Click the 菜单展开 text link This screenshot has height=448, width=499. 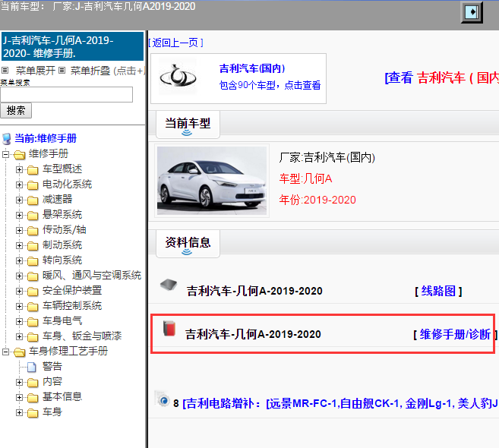pos(36,71)
